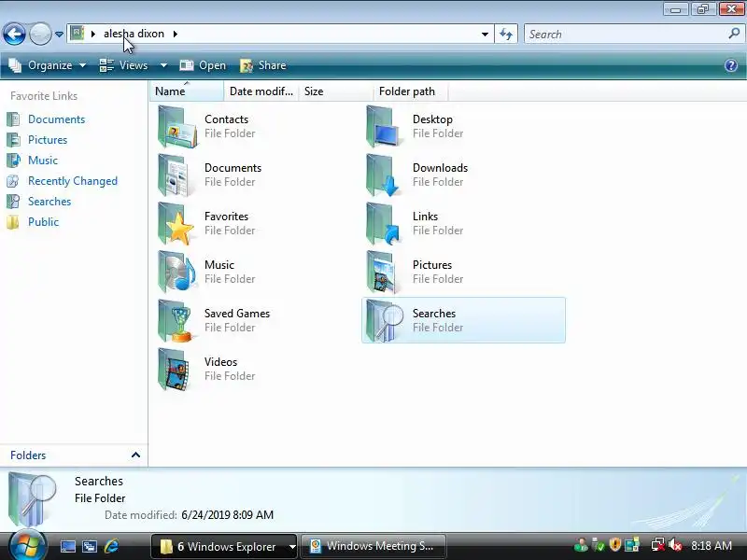Click Show Desktop in quick launch

click(67, 546)
